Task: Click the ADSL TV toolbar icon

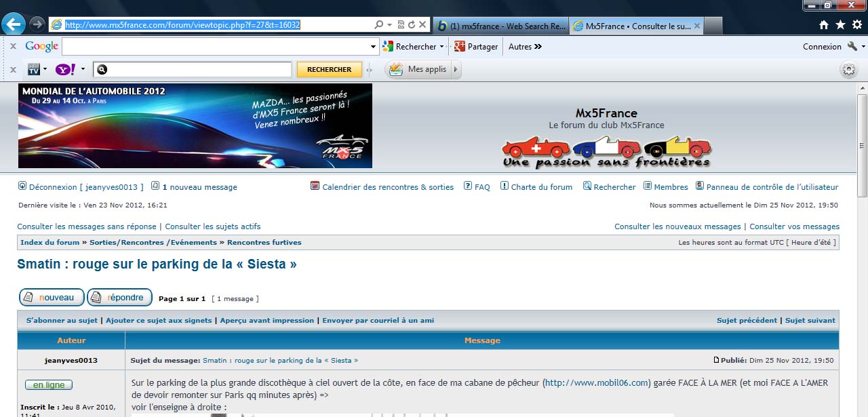Action: point(33,69)
